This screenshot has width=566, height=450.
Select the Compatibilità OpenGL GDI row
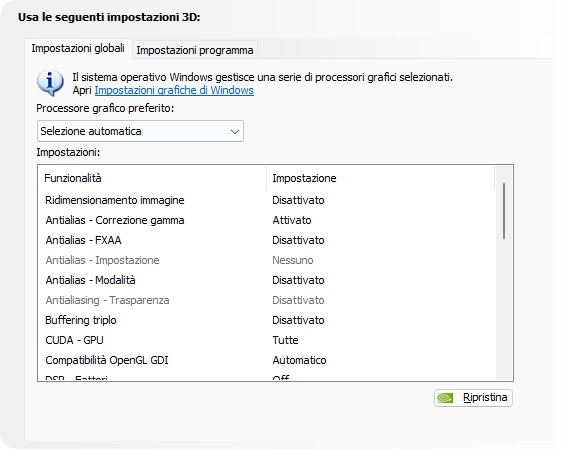coord(266,360)
